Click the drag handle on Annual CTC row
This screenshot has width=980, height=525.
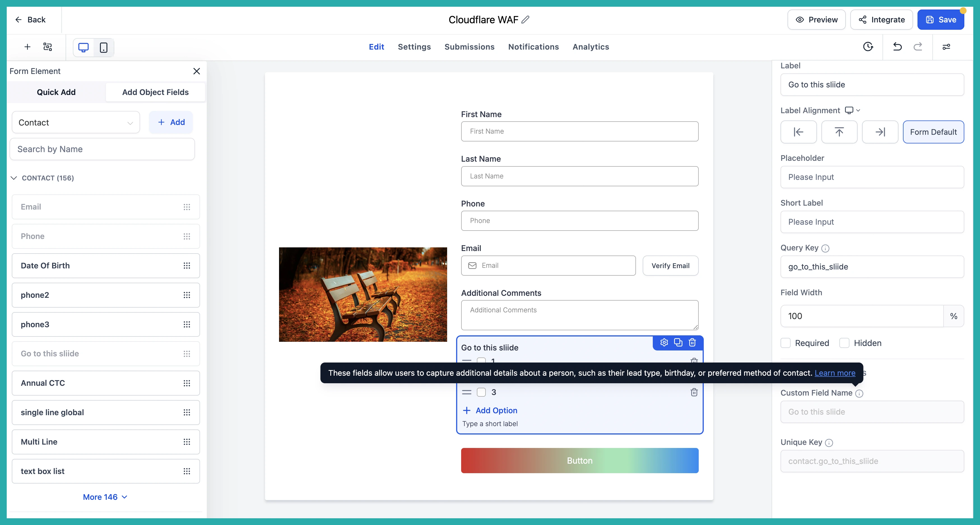point(186,383)
